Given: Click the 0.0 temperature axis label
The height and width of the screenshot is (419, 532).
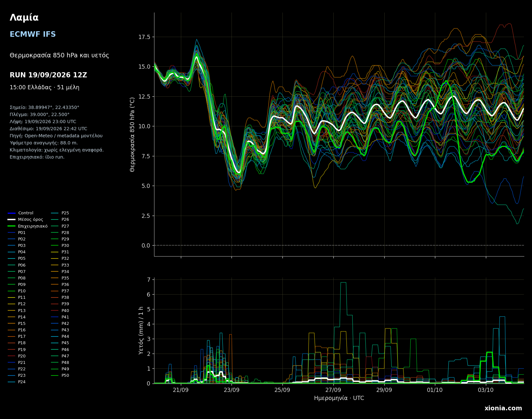Looking at the screenshot, I should click(146, 246).
